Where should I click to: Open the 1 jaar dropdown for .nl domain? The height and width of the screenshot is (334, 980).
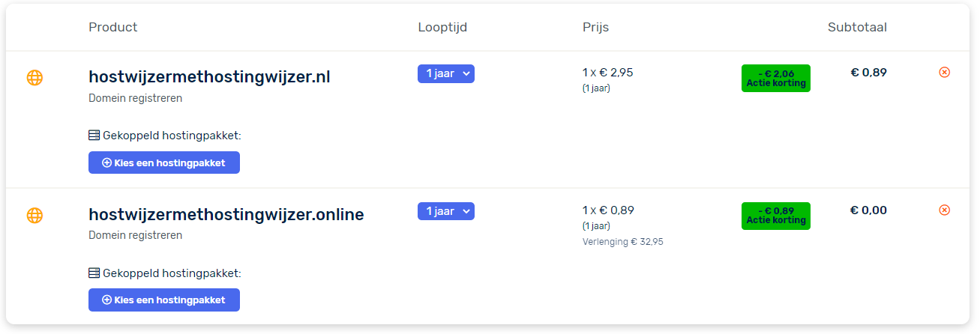point(446,73)
